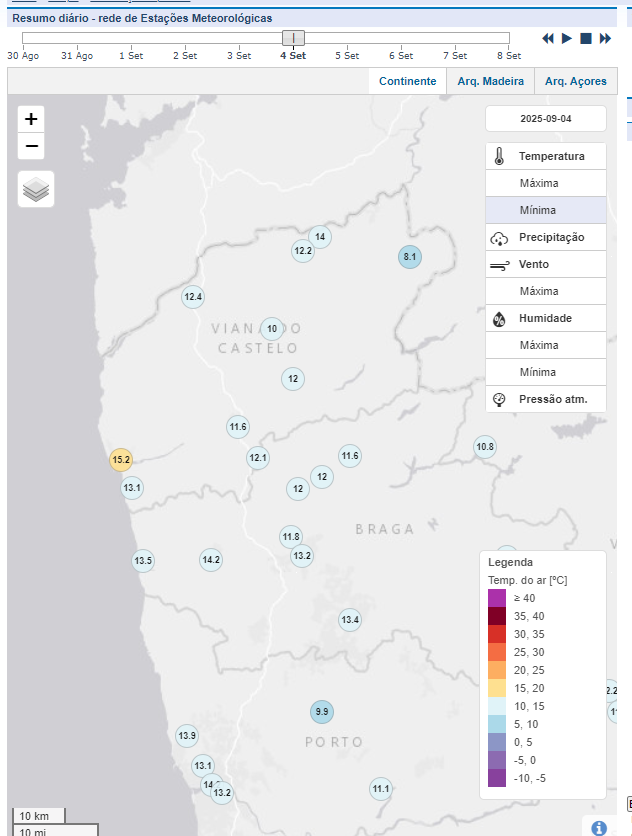Select Mínima under Humidade
The width and height of the screenshot is (632, 836).
[x=546, y=372]
